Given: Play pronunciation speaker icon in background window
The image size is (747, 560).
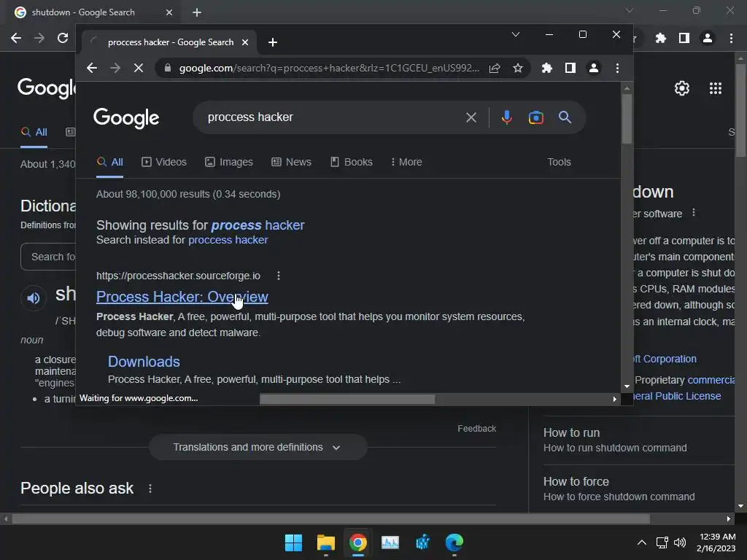Looking at the screenshot, I should pos(34,298).
